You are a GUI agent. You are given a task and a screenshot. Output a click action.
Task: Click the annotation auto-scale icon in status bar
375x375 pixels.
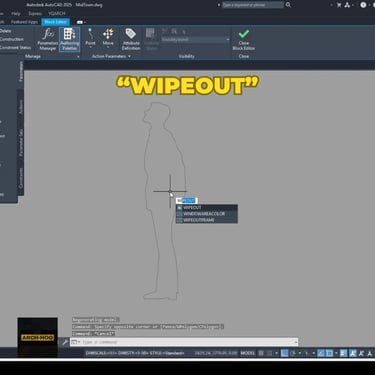pyautogui.click(x=361, y=353)
